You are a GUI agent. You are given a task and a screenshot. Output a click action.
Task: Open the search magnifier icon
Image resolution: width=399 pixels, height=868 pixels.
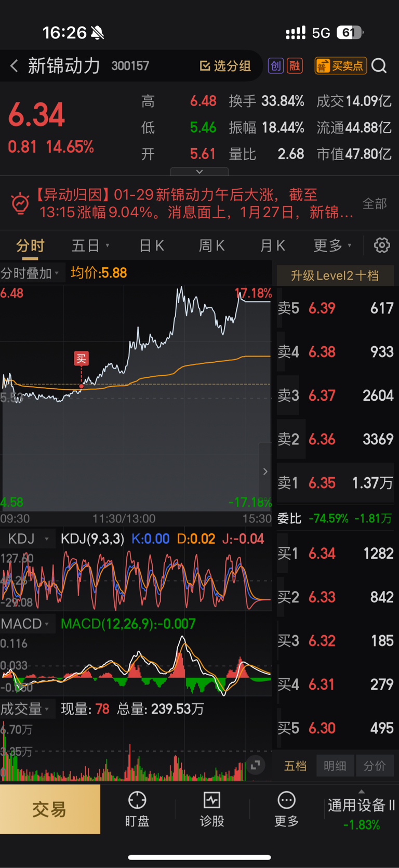379,65
